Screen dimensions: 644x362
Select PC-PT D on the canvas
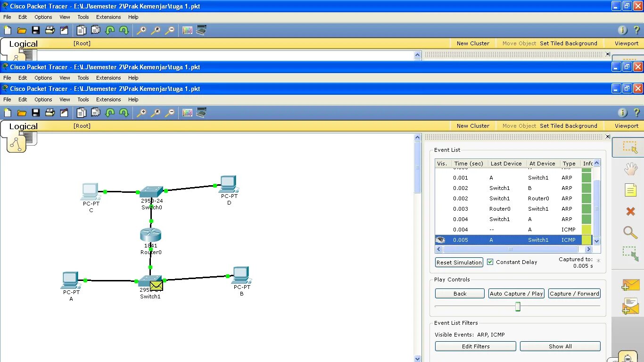229,184
